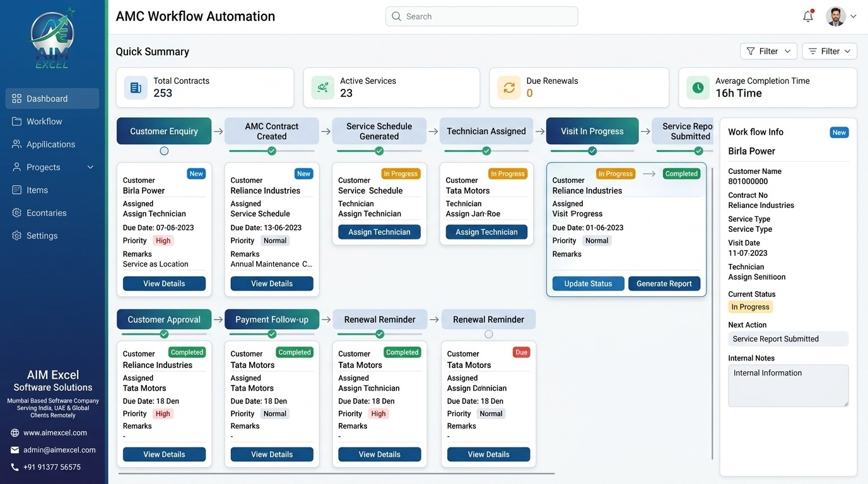Select the Customer Enquiry stage
This screenshot has width=868, height=484.
164,131
